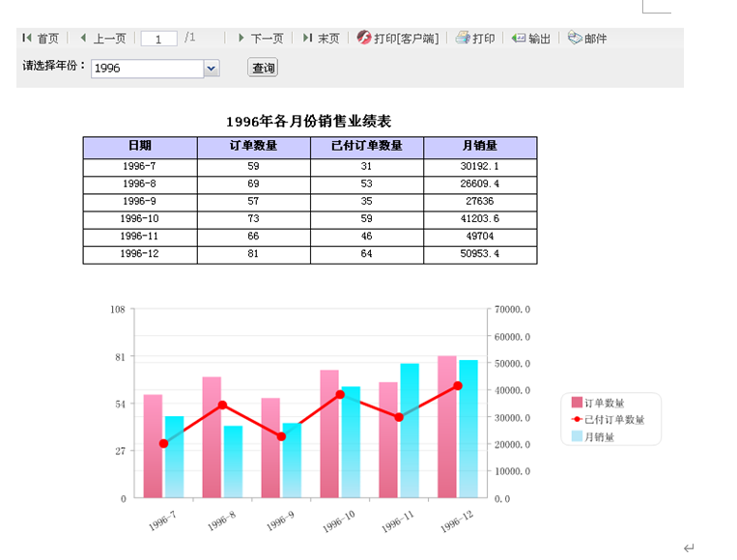Click paid order count 53 in the table
Viewport: 737px width, 560px height.
point(367,183)
